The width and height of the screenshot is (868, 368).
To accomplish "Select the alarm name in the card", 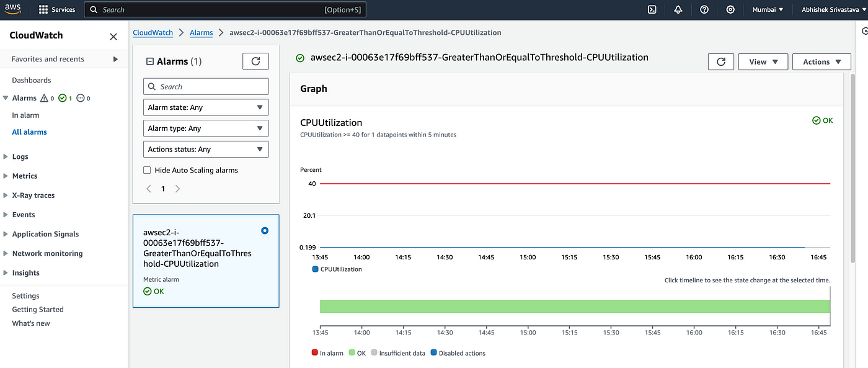I will pyautogui.click(x=197, y=248).
